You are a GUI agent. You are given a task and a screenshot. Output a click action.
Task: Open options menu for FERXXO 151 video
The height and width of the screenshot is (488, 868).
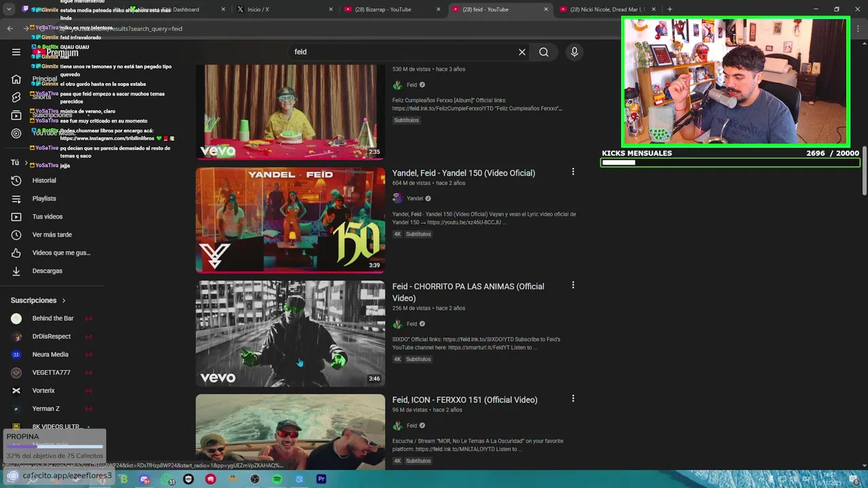573,399
